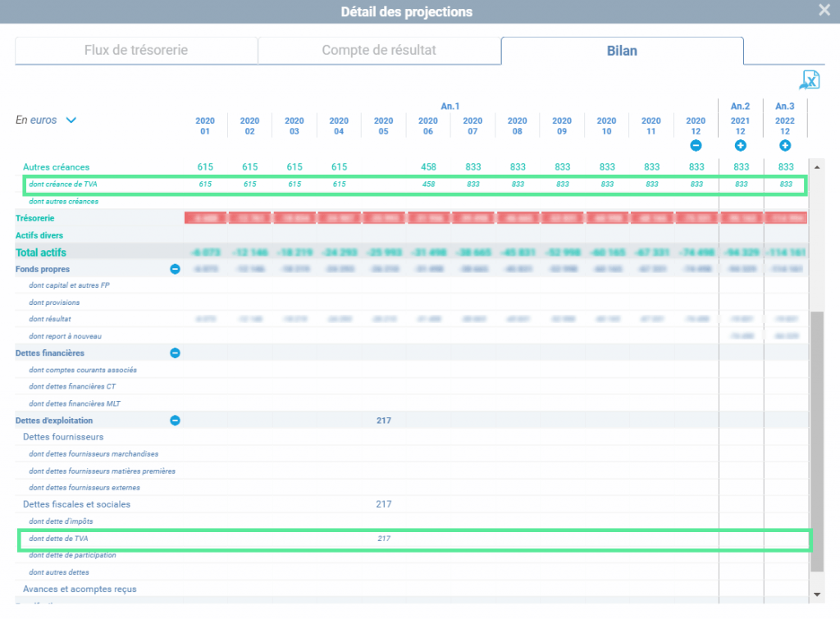Click the Total actifs row label
The width and height of the screenshot is (840, 619).
click(x=41, y=253)
